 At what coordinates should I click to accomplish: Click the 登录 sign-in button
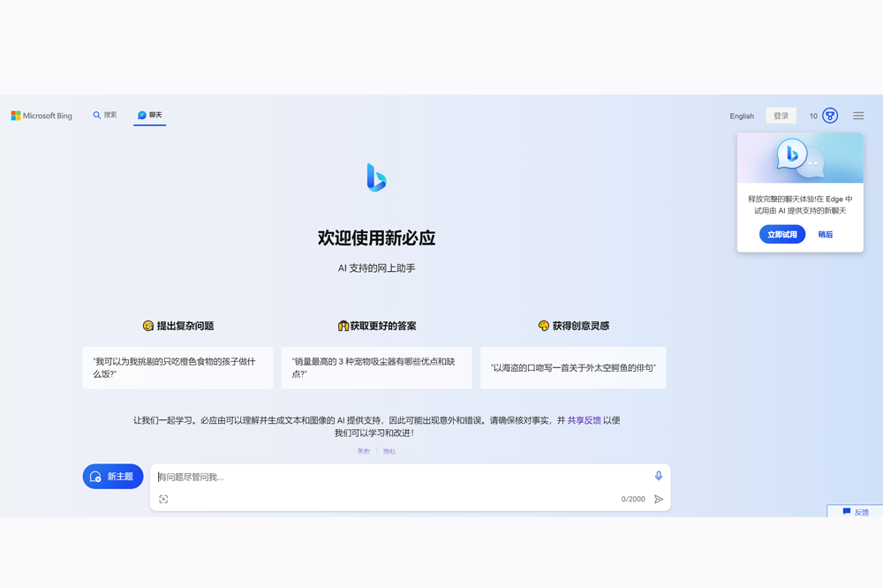[x=781, y=116]
